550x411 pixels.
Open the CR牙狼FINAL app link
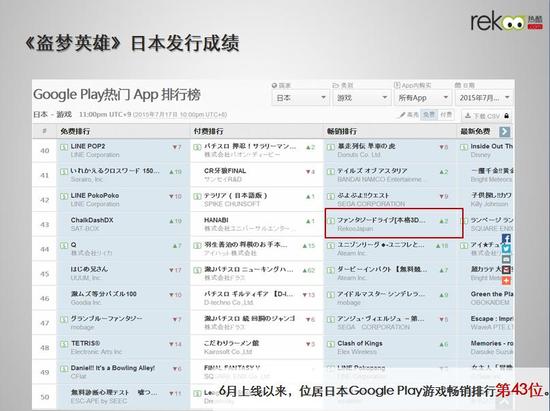coord(225,171)
